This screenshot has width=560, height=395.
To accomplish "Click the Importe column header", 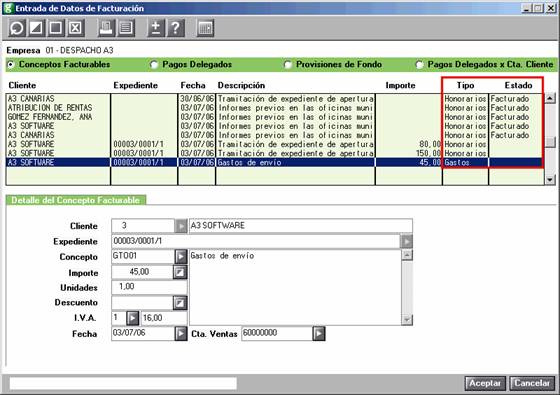I will coord(400,85).
